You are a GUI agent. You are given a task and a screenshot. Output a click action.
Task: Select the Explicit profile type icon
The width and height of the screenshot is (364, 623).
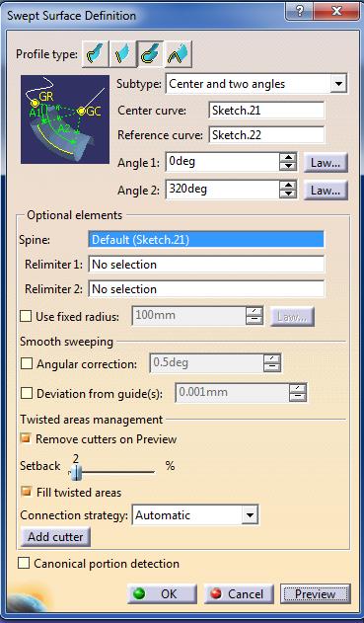click(96, 53)
